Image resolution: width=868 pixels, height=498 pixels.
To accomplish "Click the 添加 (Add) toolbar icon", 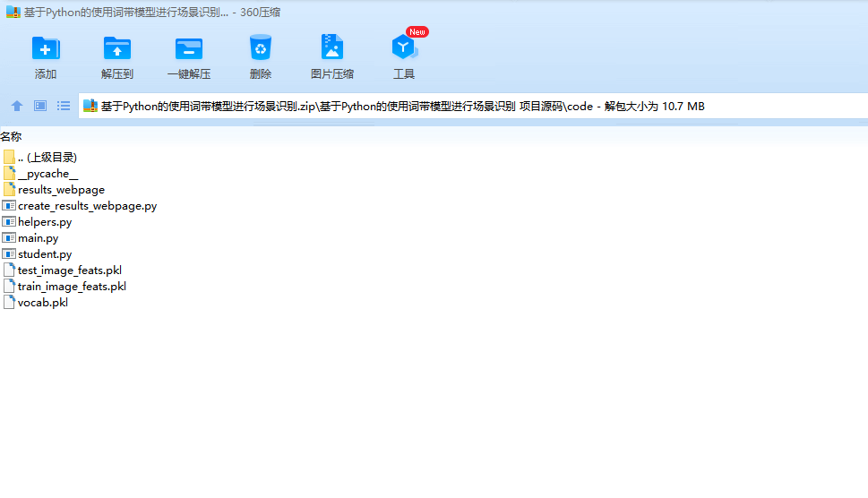I will pyautogui.click(x=46, y=48).
